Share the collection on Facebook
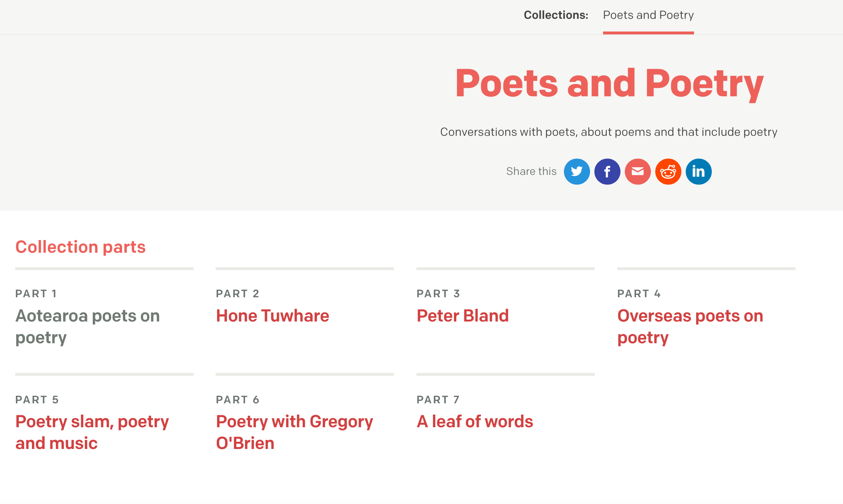This screenshot has width=843, height=504. (607, 172)
